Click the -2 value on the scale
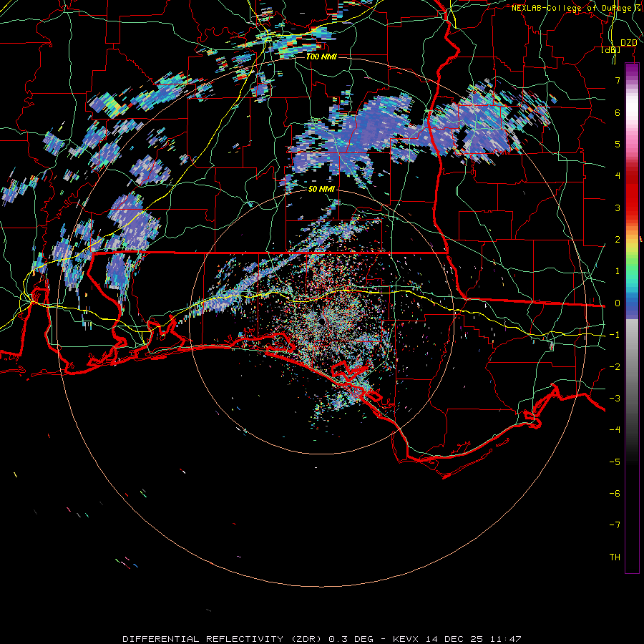The width and height of the screenshot is (644, 644). click(x=615, y=367)
